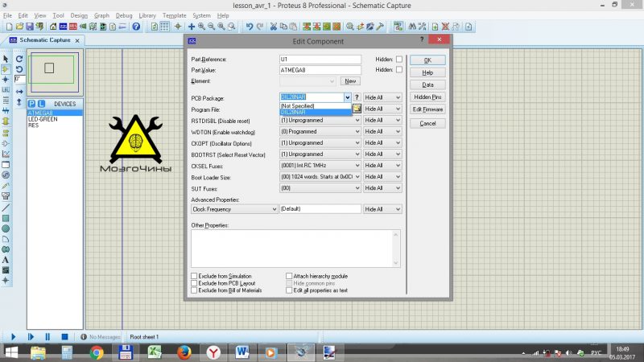The width and height of the screenshot is (644, 362).
Task: Select '(Not Specified)' in package list
Action: click(316, 106)
